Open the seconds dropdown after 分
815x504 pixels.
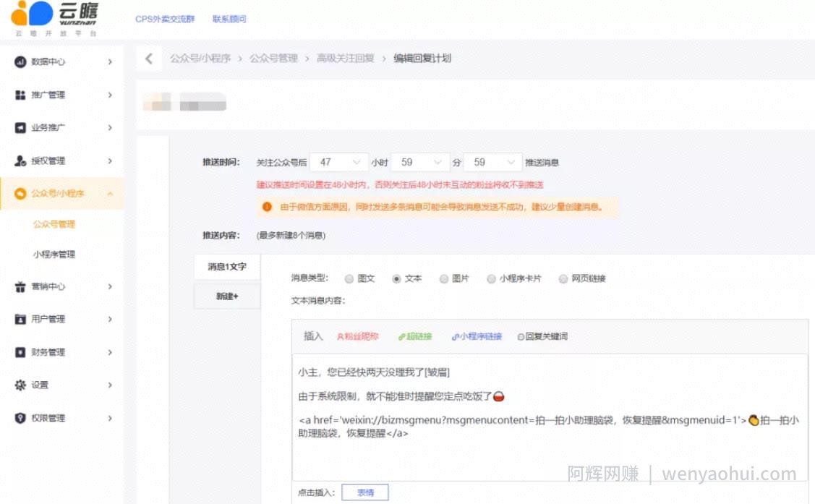coord(492,162)
